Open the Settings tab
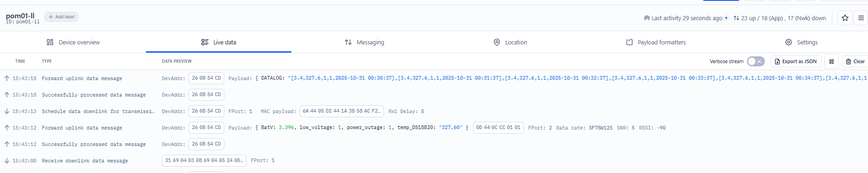 801,42
